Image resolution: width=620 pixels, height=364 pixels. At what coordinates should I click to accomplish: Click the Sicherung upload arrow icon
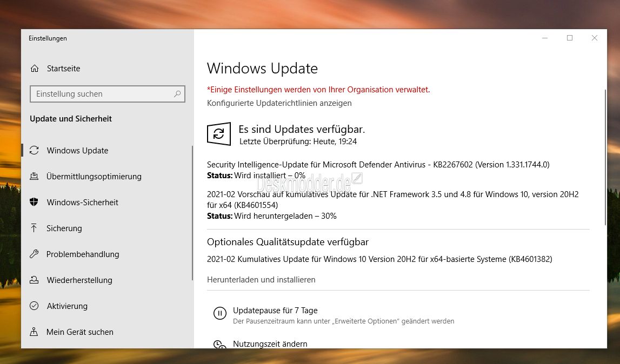tap(34, 228)
